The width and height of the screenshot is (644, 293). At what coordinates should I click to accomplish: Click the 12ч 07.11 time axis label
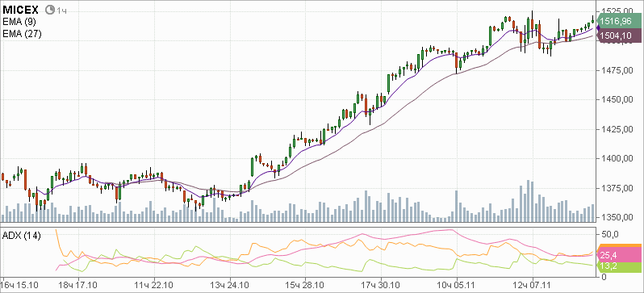point(533,285)
